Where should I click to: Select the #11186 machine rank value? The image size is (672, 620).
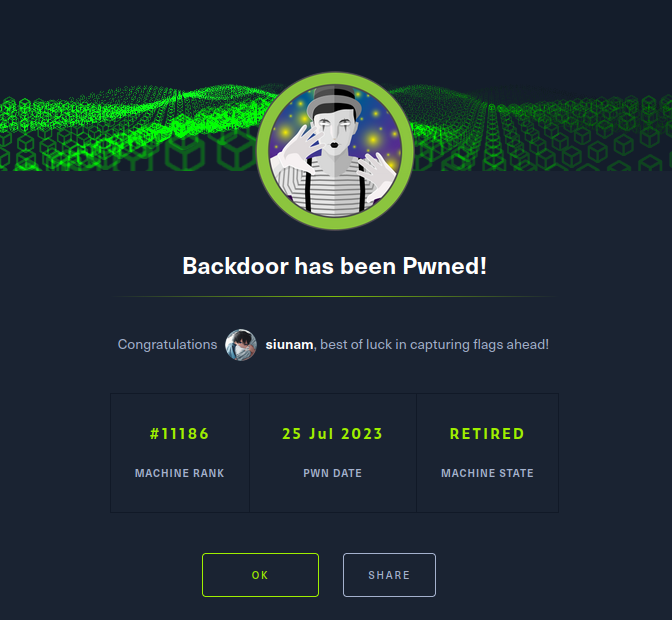(x=180, y=434)
